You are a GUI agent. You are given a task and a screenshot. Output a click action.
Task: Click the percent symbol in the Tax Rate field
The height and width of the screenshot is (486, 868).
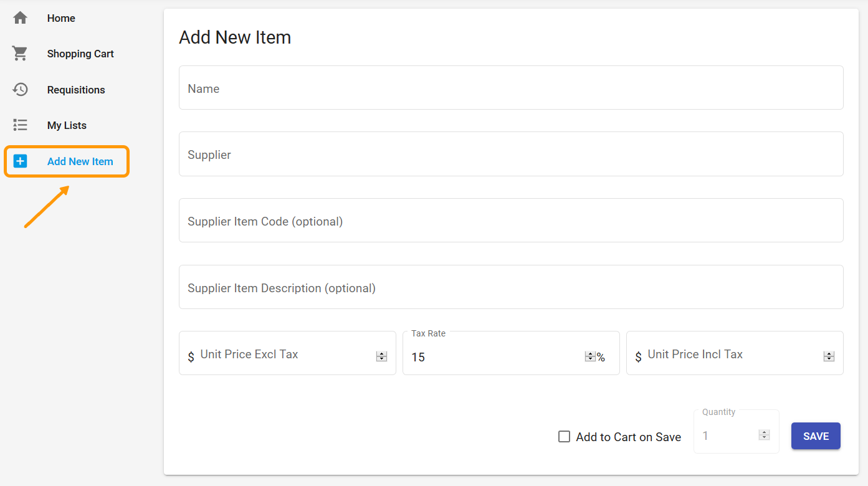click(599, 356)
